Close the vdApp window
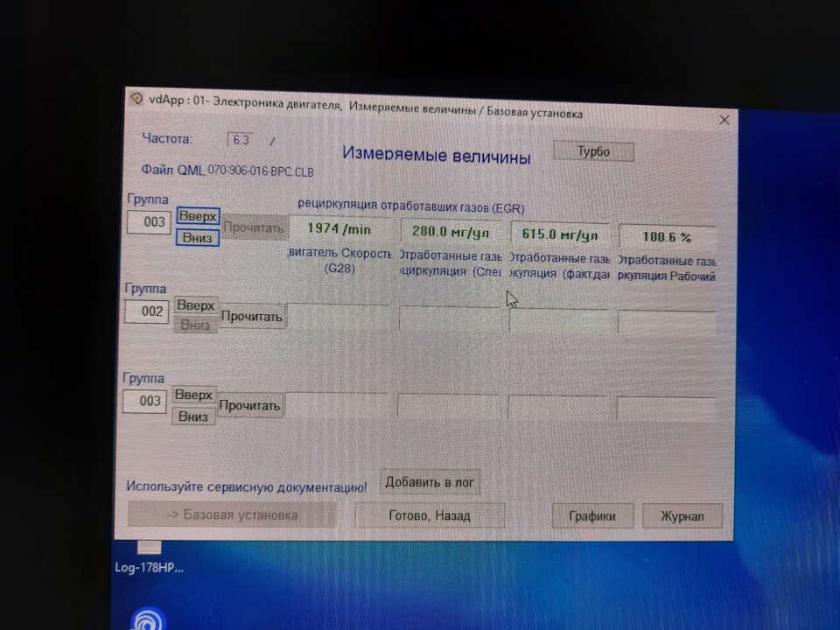840x630 pixels. 724,120
